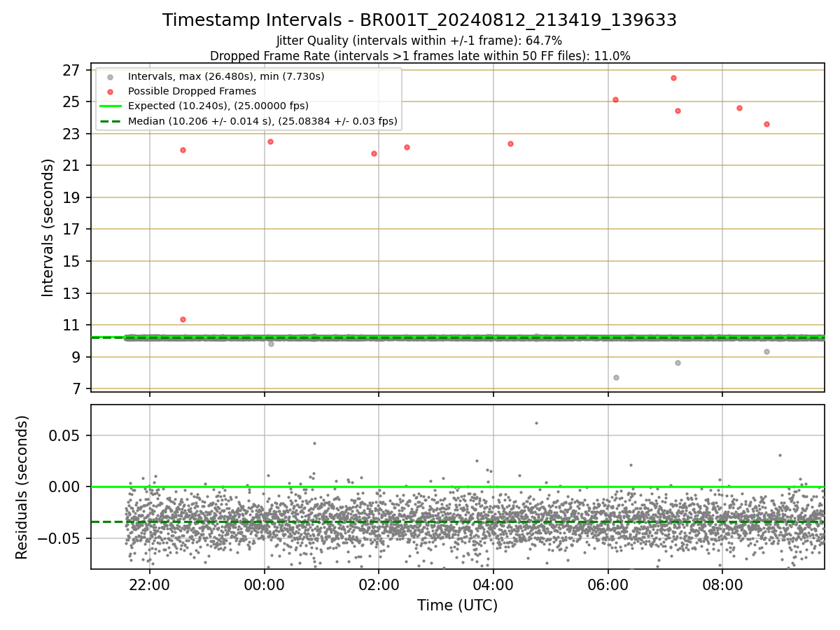The width and height of the screenshot is (840, 630).
Task: Click the "Residuals (seconds)" y-axis label
Action: tap(22, 487)
